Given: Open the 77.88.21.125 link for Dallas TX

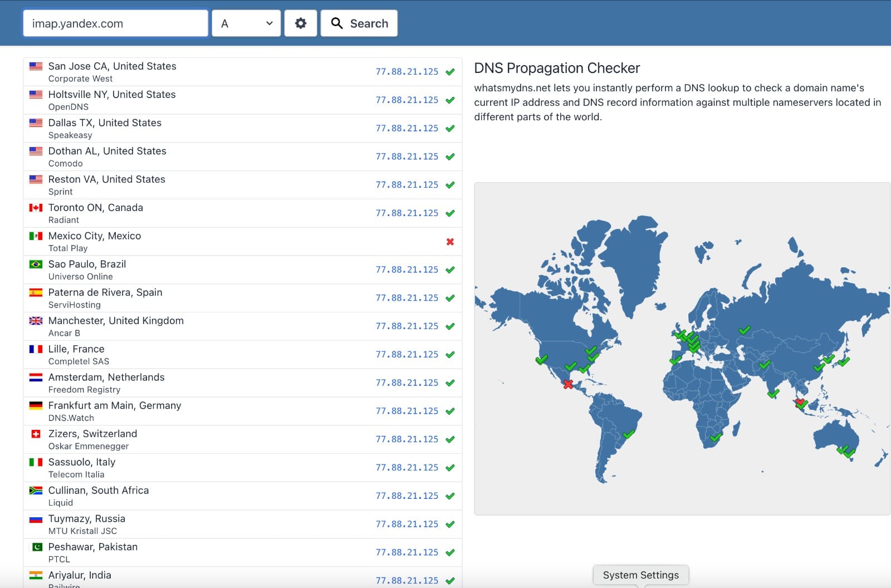Looking at the screenshot, I should click(407, 128).
